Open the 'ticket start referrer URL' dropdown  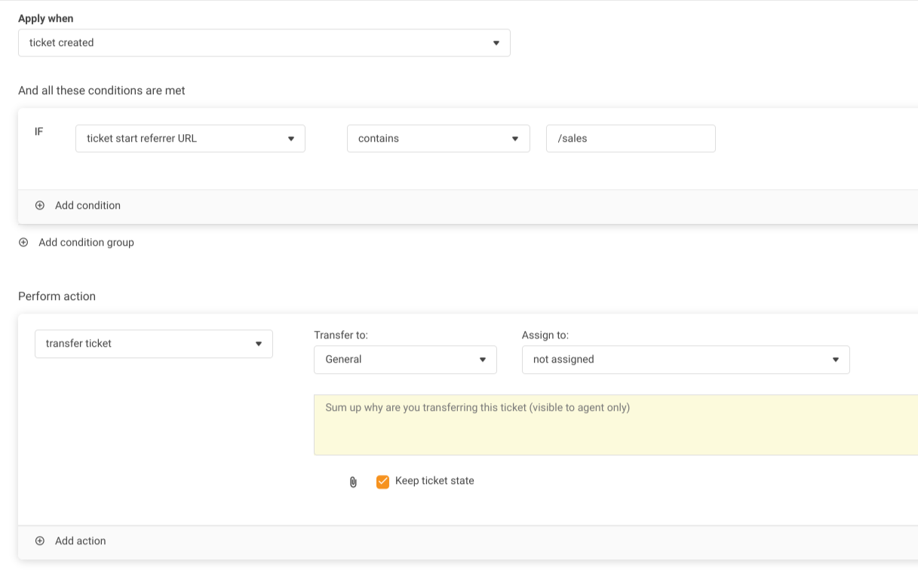coord(190,139)
